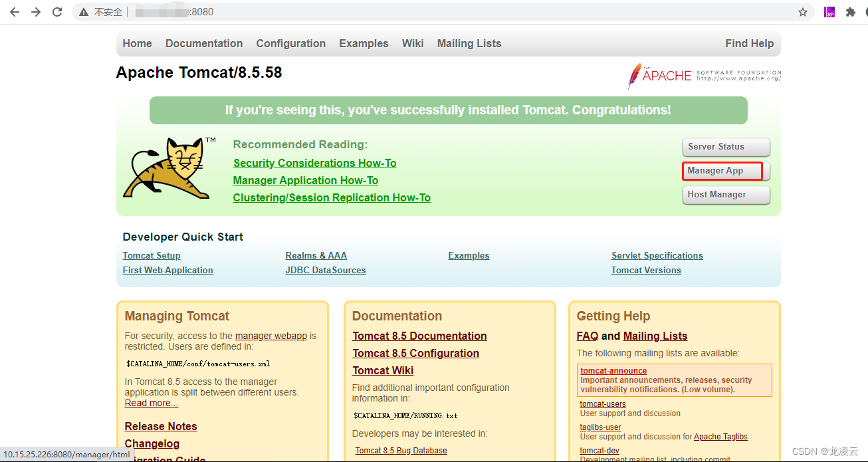Click the Recommended Reading heading
The image size is (868, 462).
point(300,145)
